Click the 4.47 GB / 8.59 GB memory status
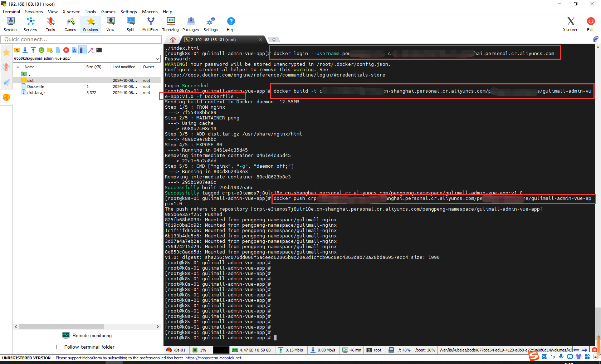The image size is (601, 364). coord(251,350)
